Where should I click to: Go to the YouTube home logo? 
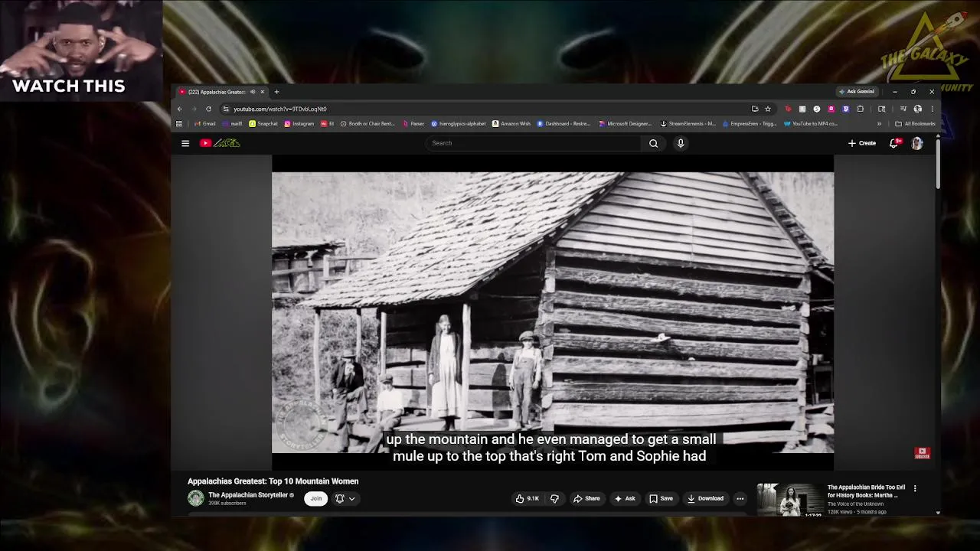(220, 143)
